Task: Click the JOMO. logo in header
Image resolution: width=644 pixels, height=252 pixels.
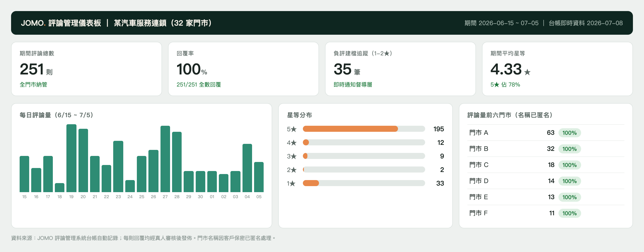Action: click(x=33, y=23)
